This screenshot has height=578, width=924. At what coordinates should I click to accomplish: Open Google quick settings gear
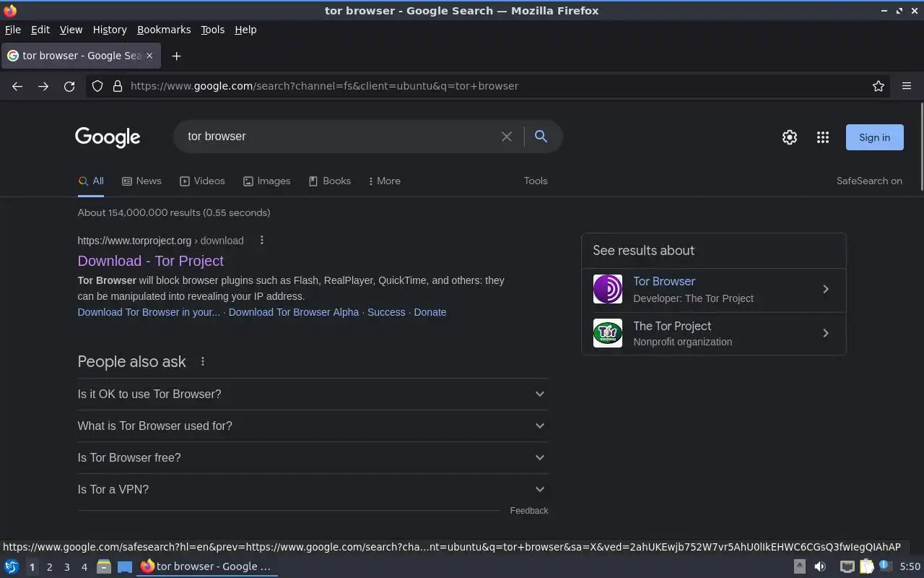pos(790,137)
